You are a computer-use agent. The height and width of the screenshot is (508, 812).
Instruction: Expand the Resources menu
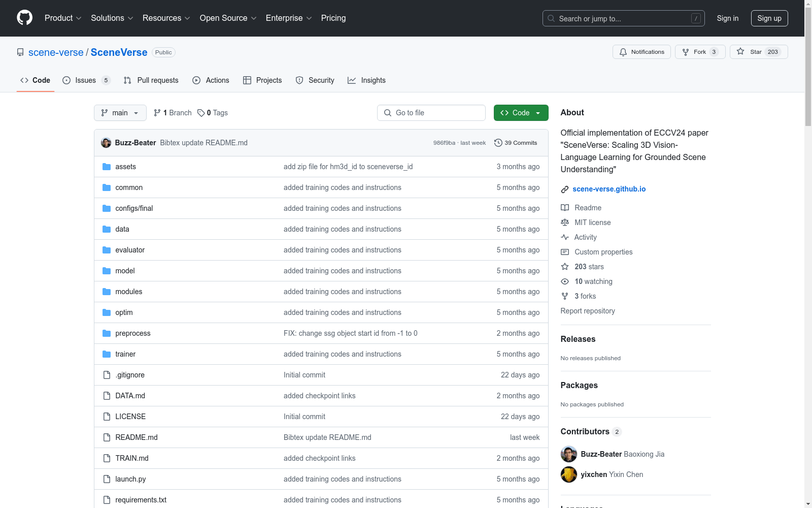tap(166, 18)
